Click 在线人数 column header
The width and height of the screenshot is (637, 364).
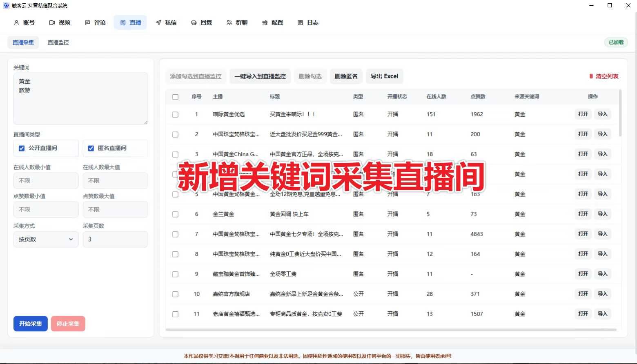[x=437, y=97]
